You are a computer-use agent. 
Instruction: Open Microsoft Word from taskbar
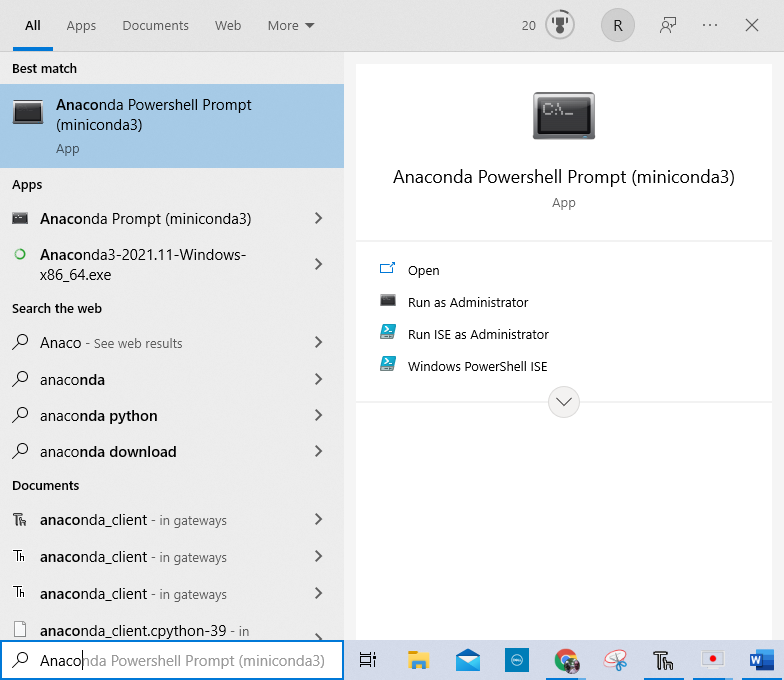coord(762,660)
